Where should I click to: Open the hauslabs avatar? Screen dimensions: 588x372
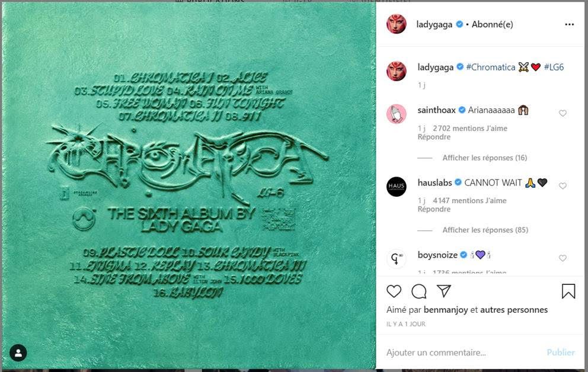click(x=397, y=187)
